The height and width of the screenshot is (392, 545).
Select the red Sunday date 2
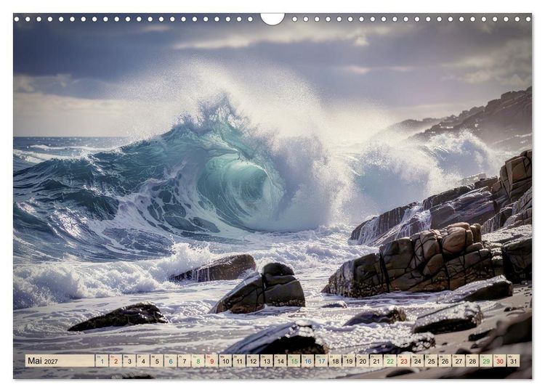(x=116, y=361)
